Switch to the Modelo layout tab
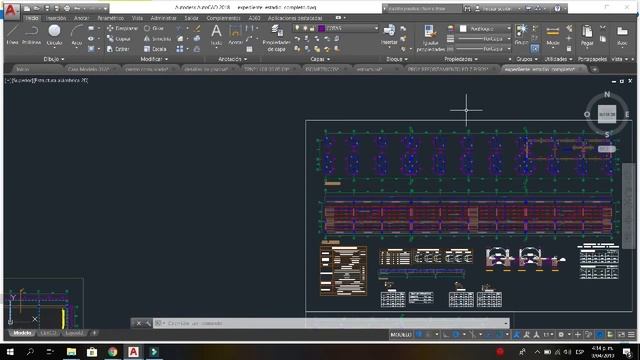The height and width of the screenshot is (360, 640). pos(22,333)
